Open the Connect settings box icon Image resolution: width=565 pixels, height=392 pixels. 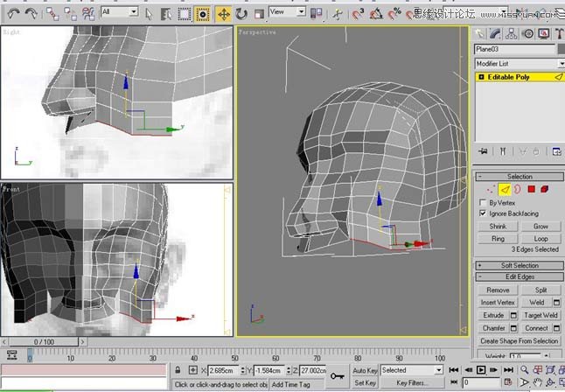click(557, 328)
